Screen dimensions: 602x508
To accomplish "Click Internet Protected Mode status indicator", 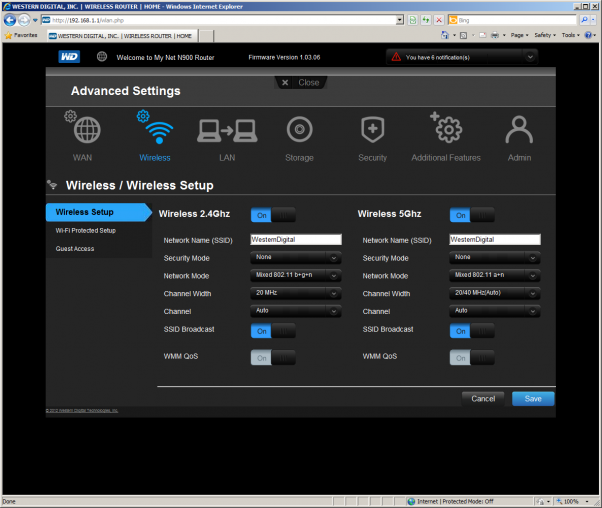I will point(450,501).
